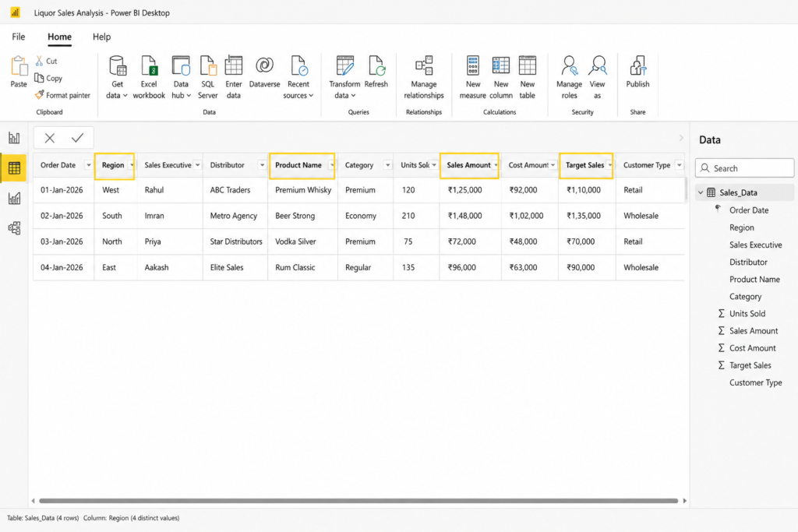Select Cost Amount field in Data pane
Viewport: 798px width, 532px height.
(752, 348)
